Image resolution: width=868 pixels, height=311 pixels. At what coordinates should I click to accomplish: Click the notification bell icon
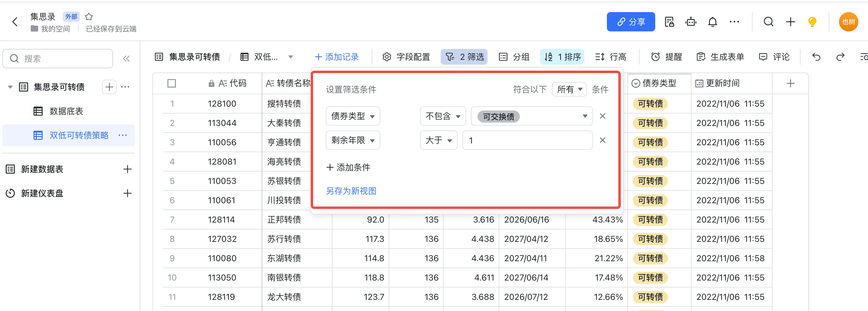[712, 22]
